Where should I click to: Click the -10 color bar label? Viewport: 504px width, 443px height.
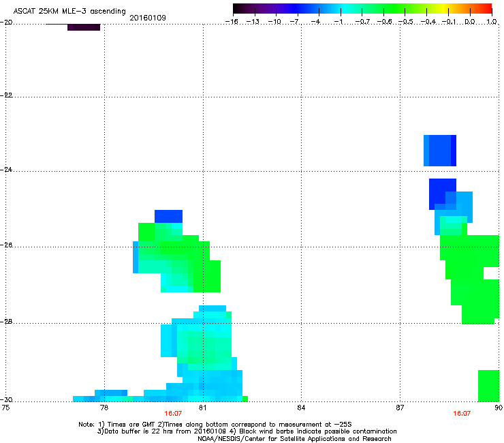tap(274, 22)
